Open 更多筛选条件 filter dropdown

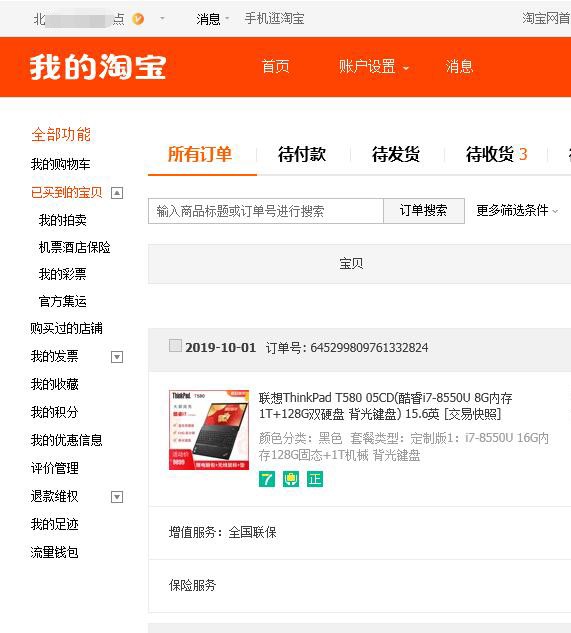pos(517,210)
